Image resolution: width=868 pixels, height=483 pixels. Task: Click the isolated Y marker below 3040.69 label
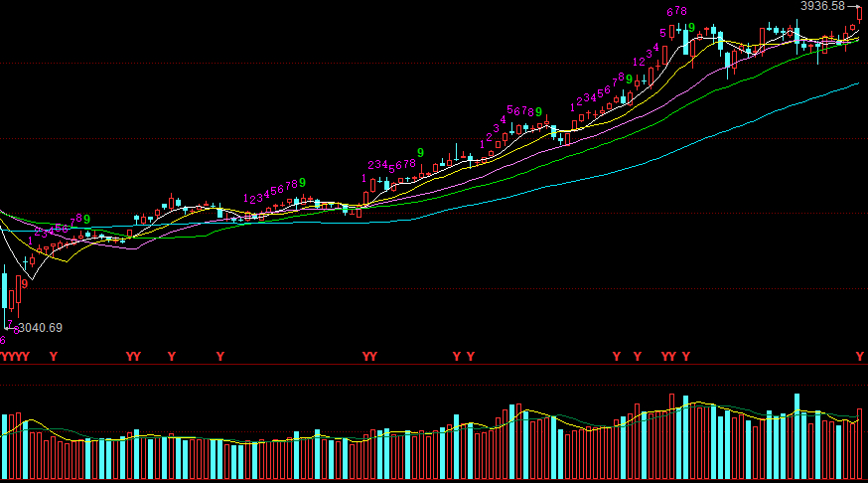click(x=54, y=356)
